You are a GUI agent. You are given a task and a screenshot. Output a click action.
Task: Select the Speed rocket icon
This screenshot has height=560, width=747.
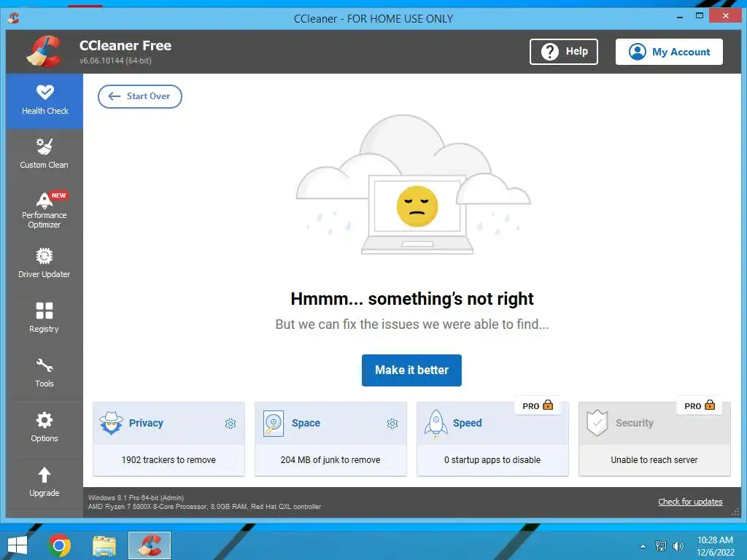[x=436, y=424]
